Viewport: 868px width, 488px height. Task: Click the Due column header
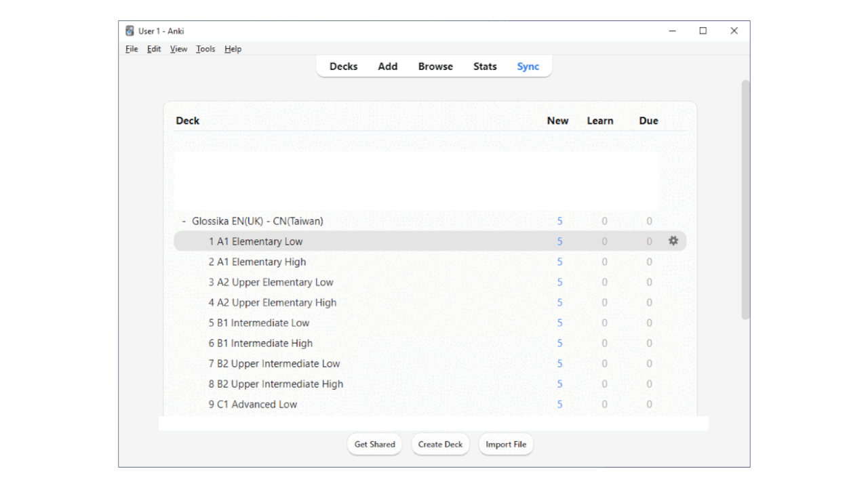point(648,121)
